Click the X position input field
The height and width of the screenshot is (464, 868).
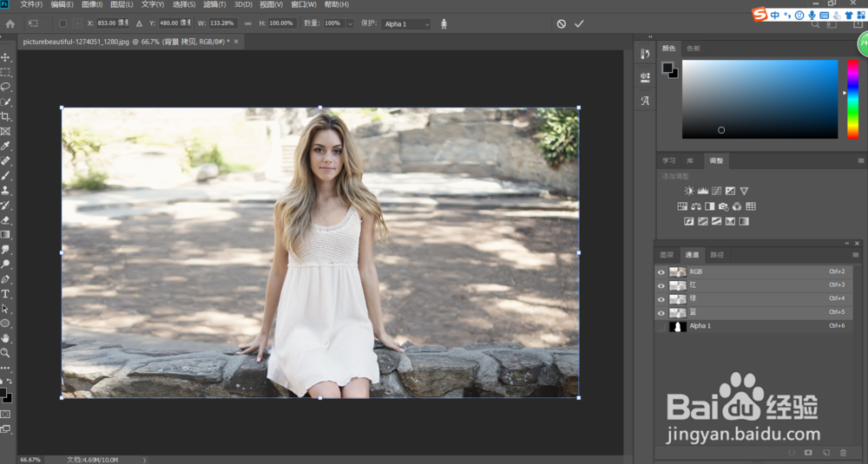pyautogui.click(x=112, y=23)
